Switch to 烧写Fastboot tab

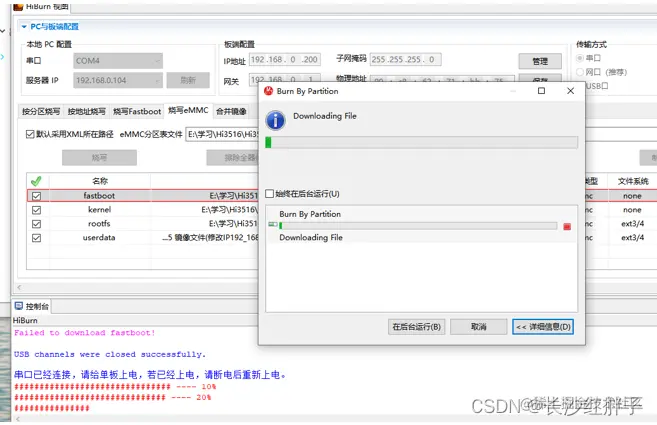(137, 111)
